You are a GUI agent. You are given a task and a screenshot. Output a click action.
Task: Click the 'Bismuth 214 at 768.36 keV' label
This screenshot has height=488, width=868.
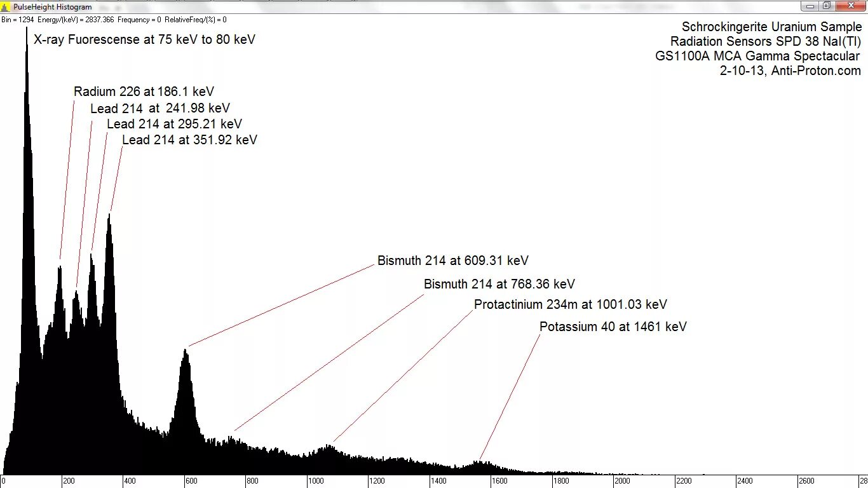coord(499,284)
